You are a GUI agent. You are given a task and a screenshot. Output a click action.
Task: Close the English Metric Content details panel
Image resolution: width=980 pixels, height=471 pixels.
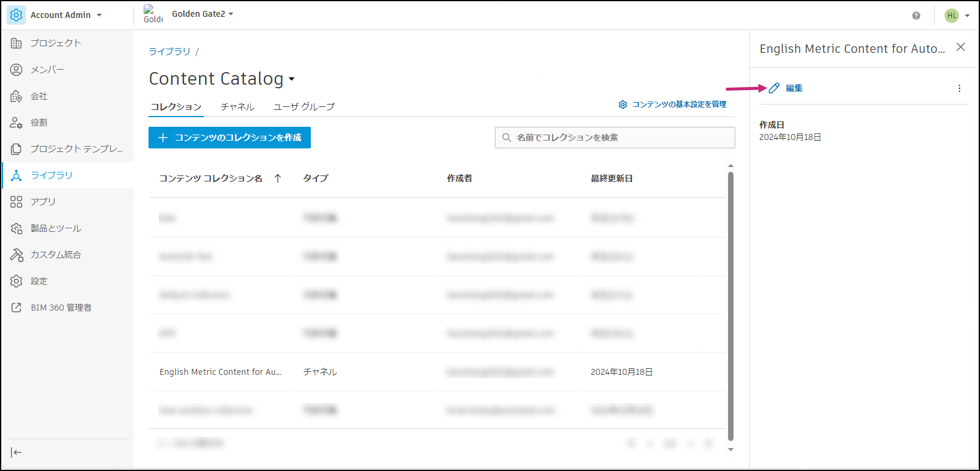point(961,47)
